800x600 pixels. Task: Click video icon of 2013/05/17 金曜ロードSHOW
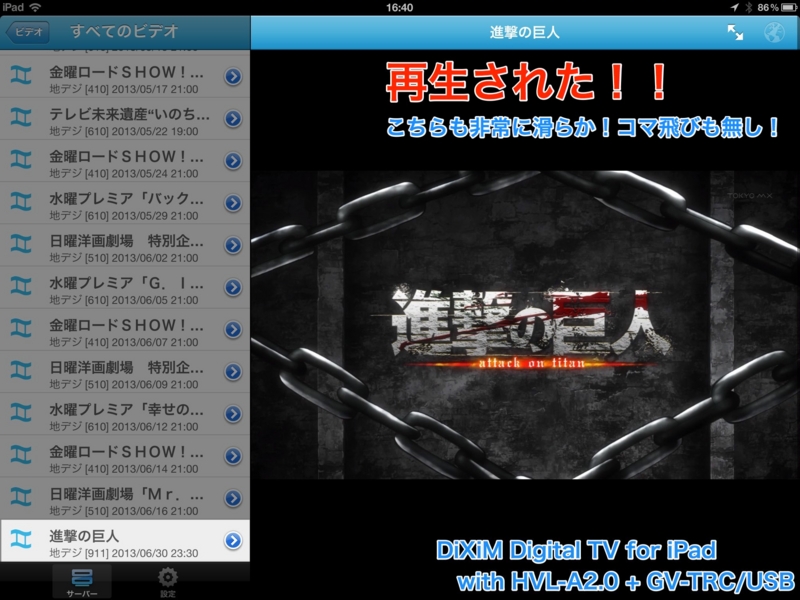pyautogui.click(x=21, y=76)
